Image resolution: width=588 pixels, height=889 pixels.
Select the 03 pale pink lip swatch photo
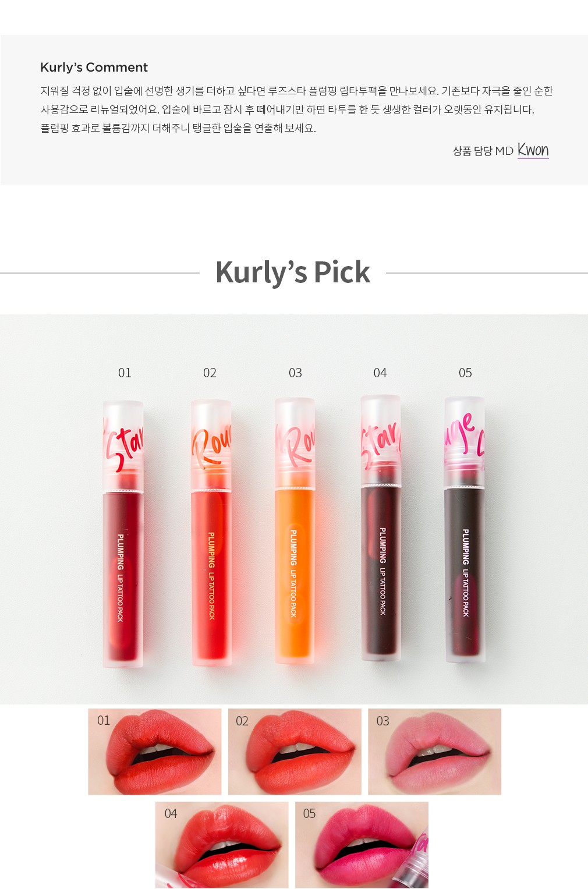coord(434,752)
